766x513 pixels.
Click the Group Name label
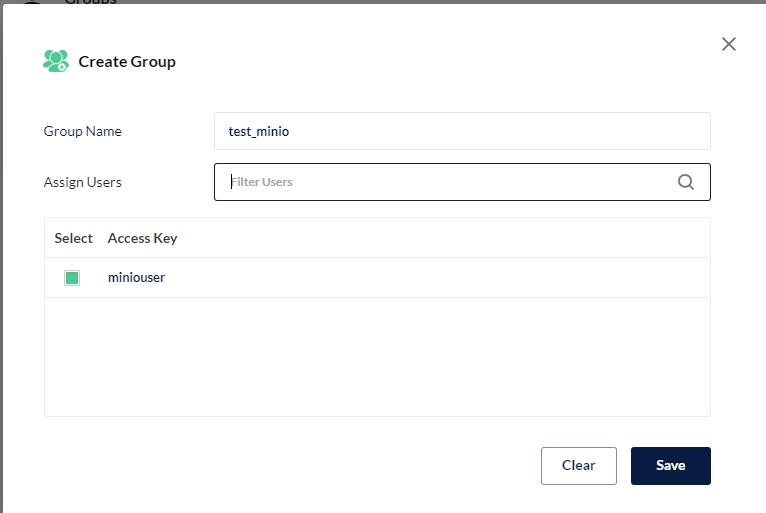(82, 131)
